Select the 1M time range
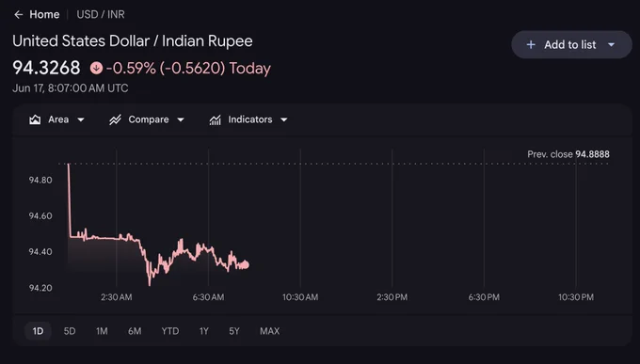Screen dimensions: 640x364 102,331
